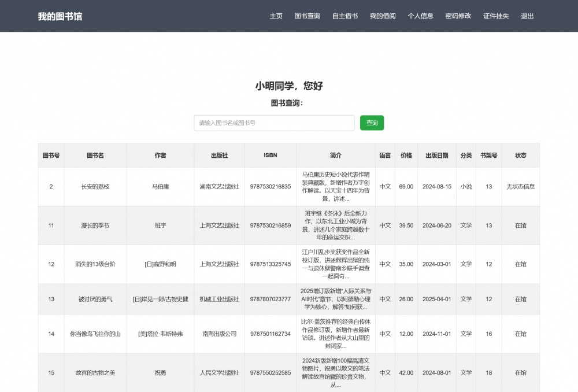Click the 被讨厌的勇气 book title
Screen dimensions: 578x392
point(95,299)
